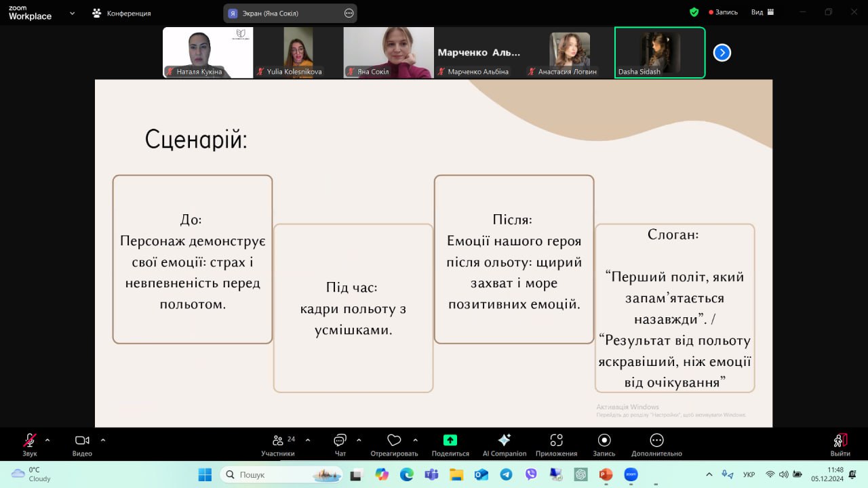Open File Explorer from taskbar
Viewport: 868px width, 488px height.
click(456, 474)
